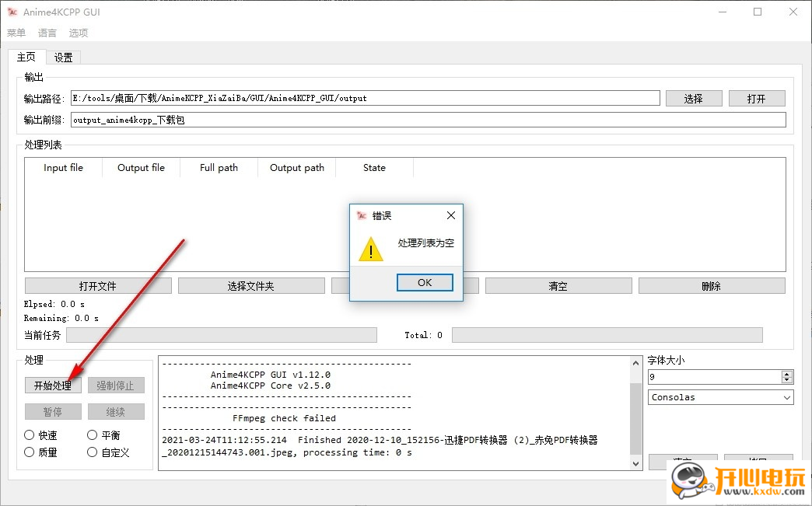Click the 'Elpsed: 0.0 s' text
The width and height of the screenshot is (812, 506).
pyautogui.click(x=54, y=304)
